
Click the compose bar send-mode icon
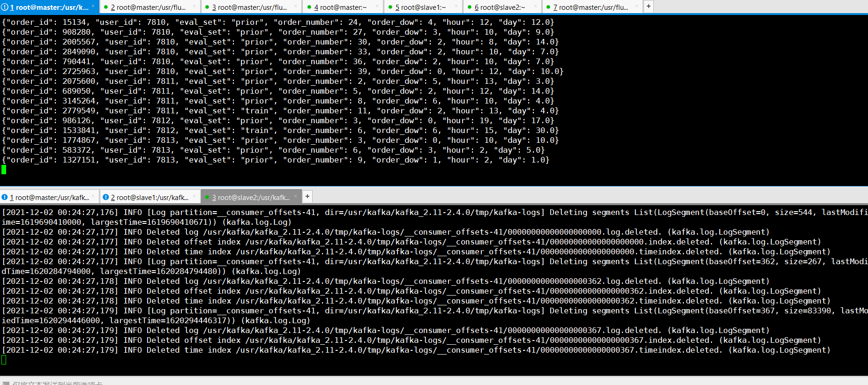tap(6, 383)
